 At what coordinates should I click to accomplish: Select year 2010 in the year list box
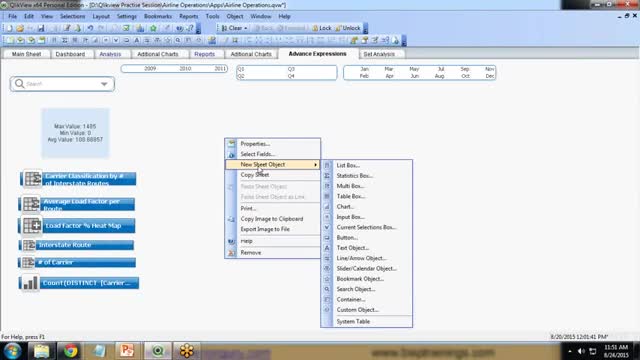(x=185, y=69)
